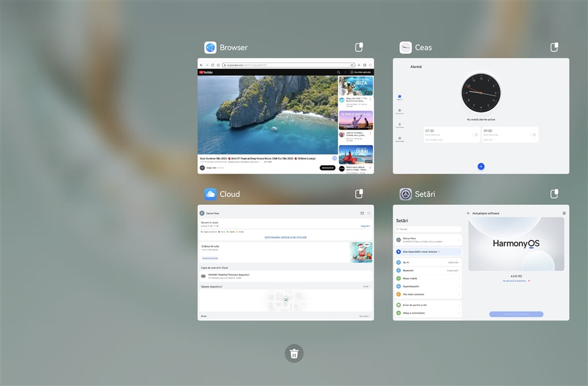
Task: Toggle the 09:00 alarm switch
Action: pos(533,135)
